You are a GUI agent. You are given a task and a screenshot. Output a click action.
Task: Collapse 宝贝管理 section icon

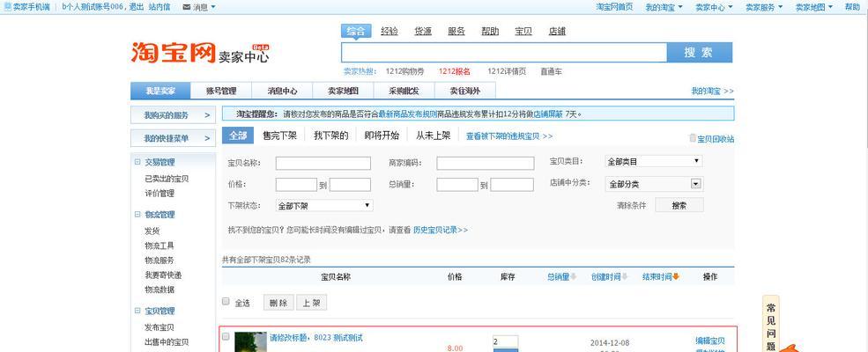pos(137,311)
